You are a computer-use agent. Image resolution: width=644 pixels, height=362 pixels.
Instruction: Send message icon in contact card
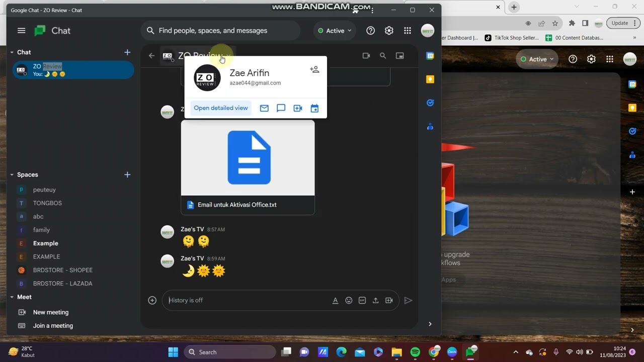[281, 108]
